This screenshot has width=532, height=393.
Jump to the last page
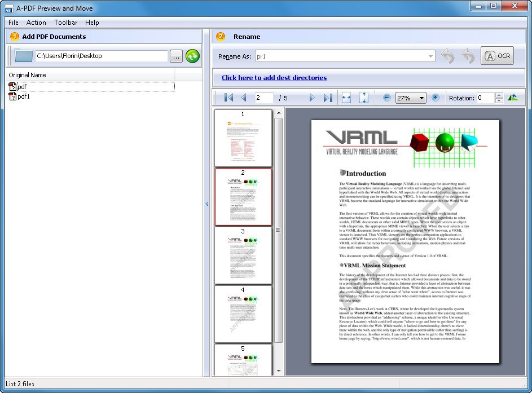click(x=327, y=98)
